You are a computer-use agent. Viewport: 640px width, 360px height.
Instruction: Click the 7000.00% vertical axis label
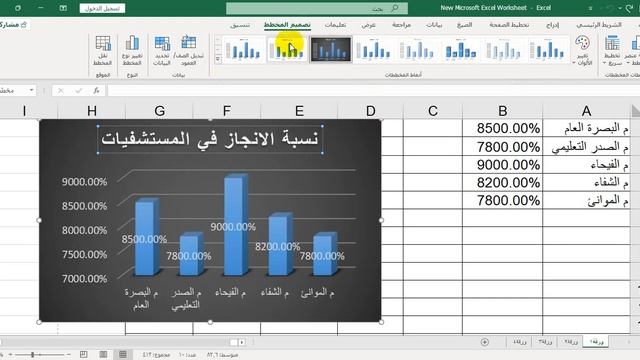coord(84,279)
